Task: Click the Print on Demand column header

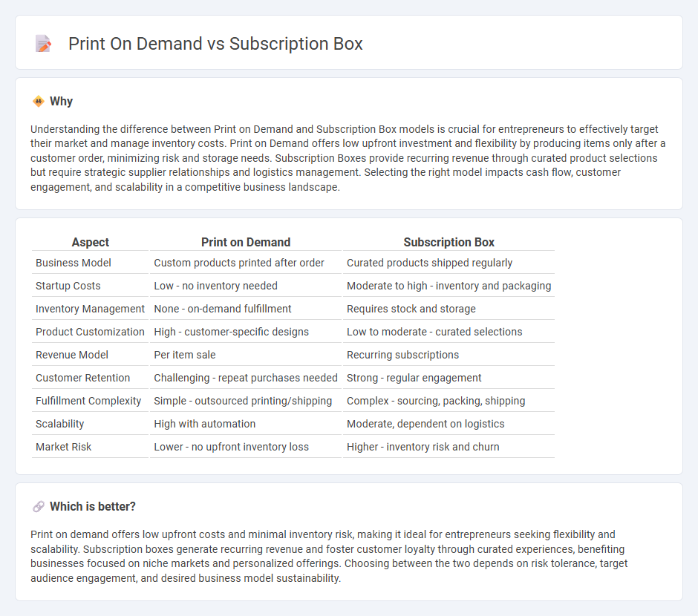Action: [x=246, y=242]
